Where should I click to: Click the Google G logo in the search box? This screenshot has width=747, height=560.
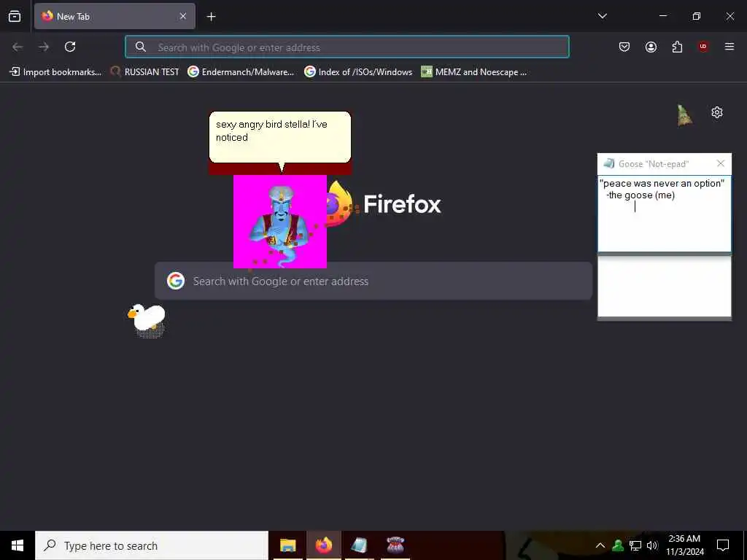pos(176,281)
